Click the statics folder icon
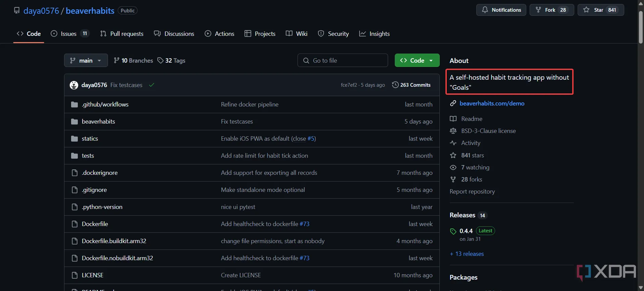Viewport: 644px width, 291px height. pos(74,139)
